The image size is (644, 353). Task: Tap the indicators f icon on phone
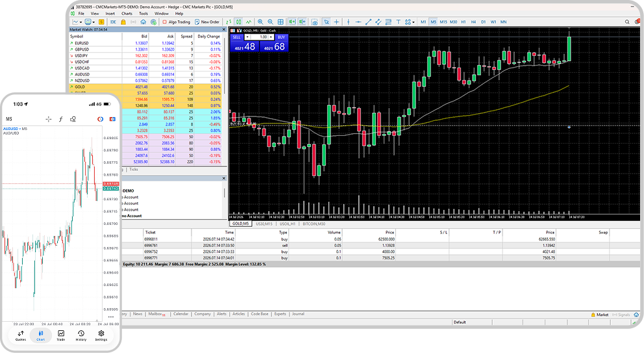pyautogui.click(x=61, y=119)
